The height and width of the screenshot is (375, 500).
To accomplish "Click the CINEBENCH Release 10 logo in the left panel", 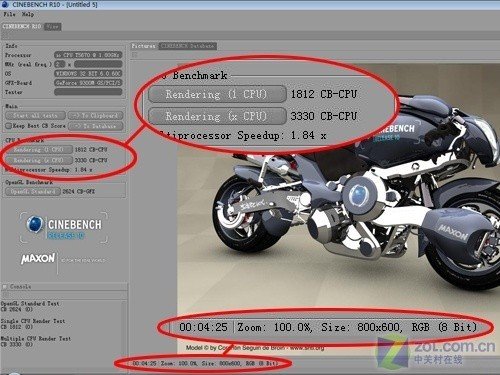I will coord(64,226).
